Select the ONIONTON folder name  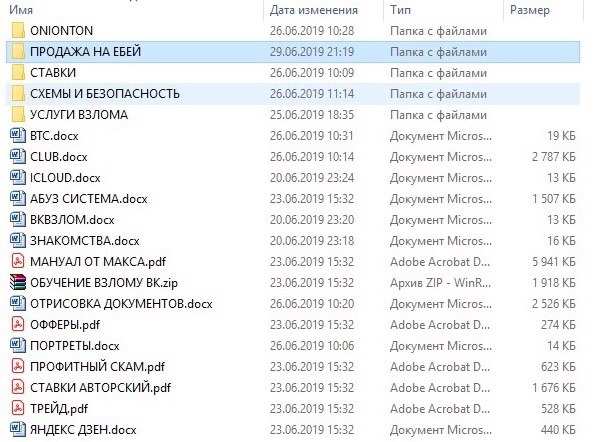click(x=61, y=31)
